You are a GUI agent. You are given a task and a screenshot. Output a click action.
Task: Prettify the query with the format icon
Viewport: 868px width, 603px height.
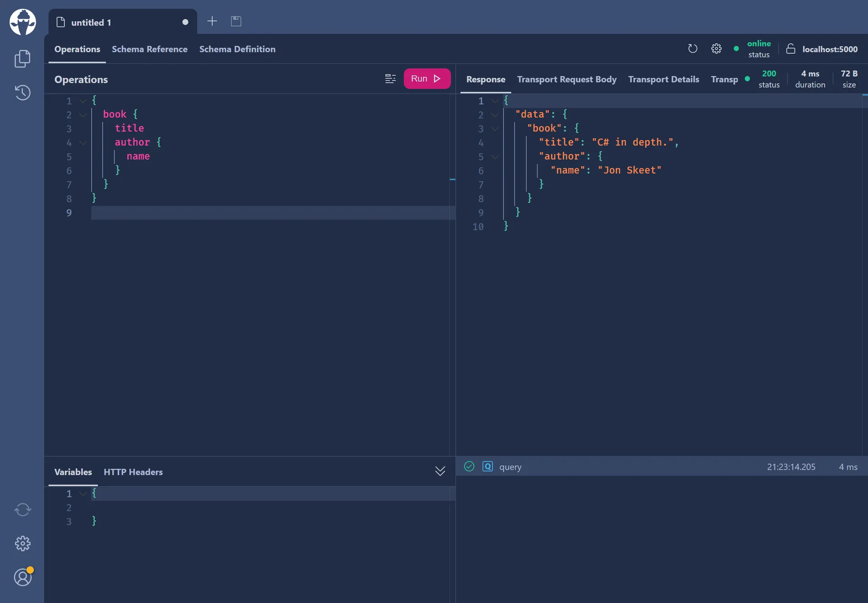391,78
